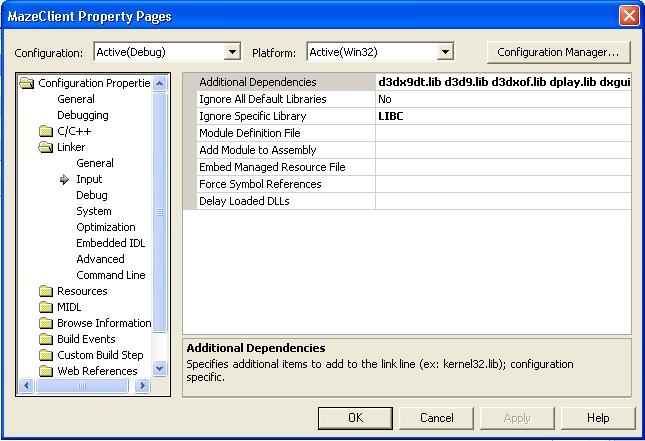Select Input under Linker
The width and height of the screenshot is (645, 441).
[89, 179]
